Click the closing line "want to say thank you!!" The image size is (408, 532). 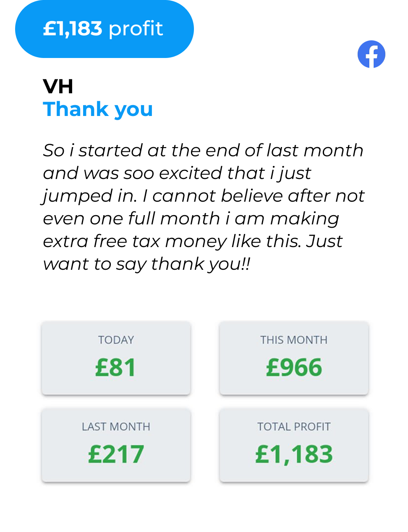[x=146, y=264]
